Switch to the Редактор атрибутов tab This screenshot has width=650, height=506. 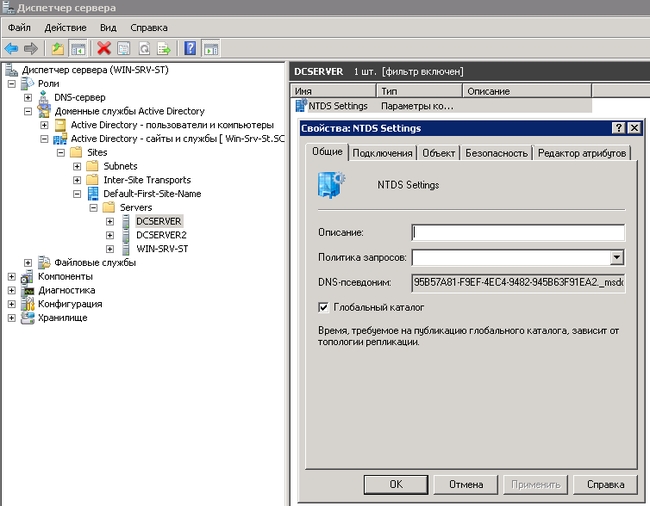[581, 153]
